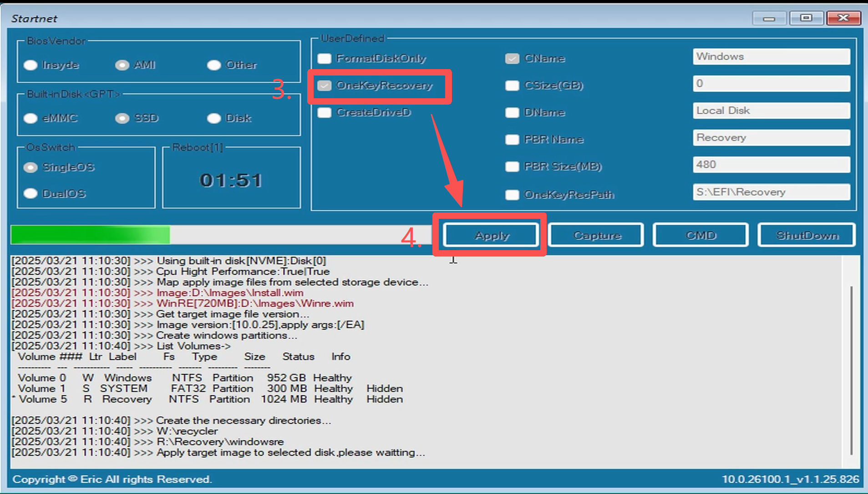Click the Reboot countdown timer 01:51
868x494 pixels.
(231, 181)
